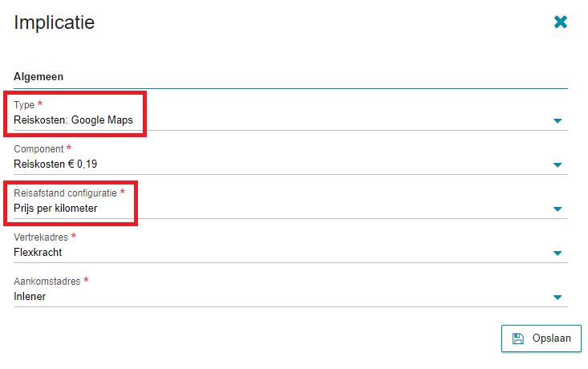Click the Opslaan button text

pos(551,339)
